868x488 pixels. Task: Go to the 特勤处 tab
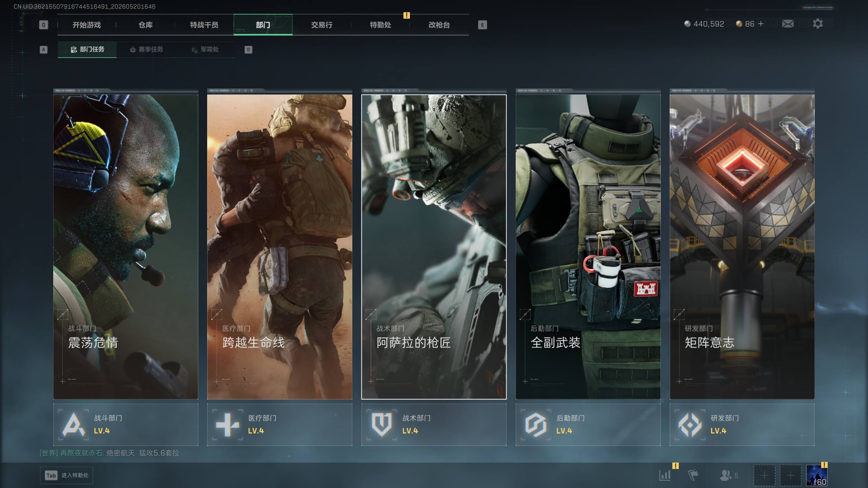tap(380, 25)
